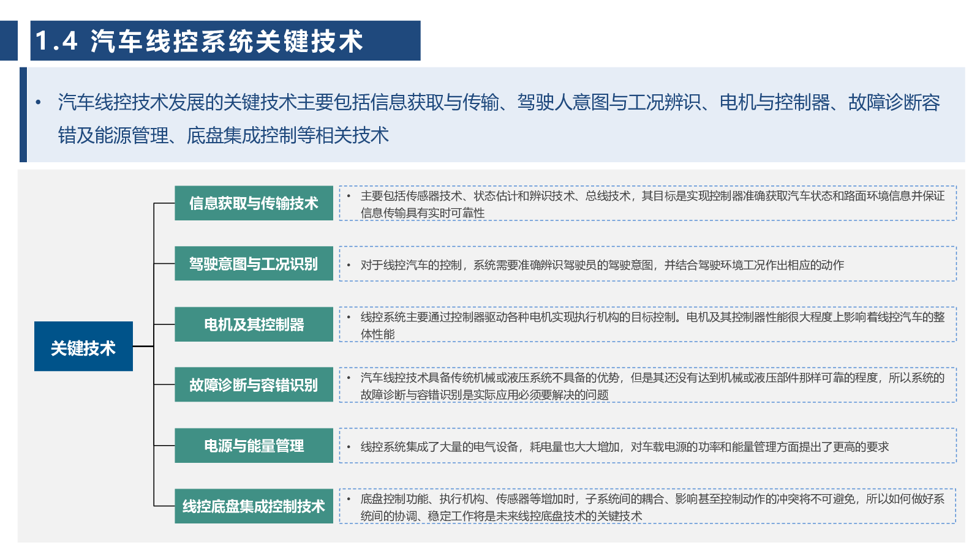Select the 信息获取与传输技术 green box
Viewport: 980px width, 551px height.
click(x=254, y=203)
